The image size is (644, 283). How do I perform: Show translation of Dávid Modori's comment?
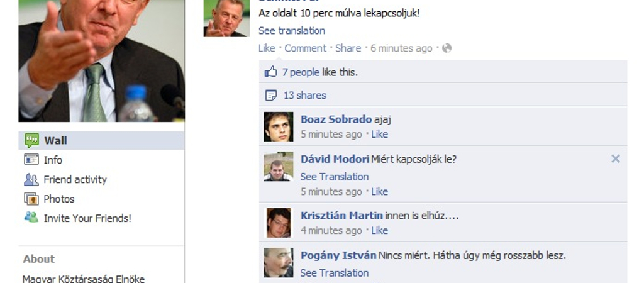point(335,177)
